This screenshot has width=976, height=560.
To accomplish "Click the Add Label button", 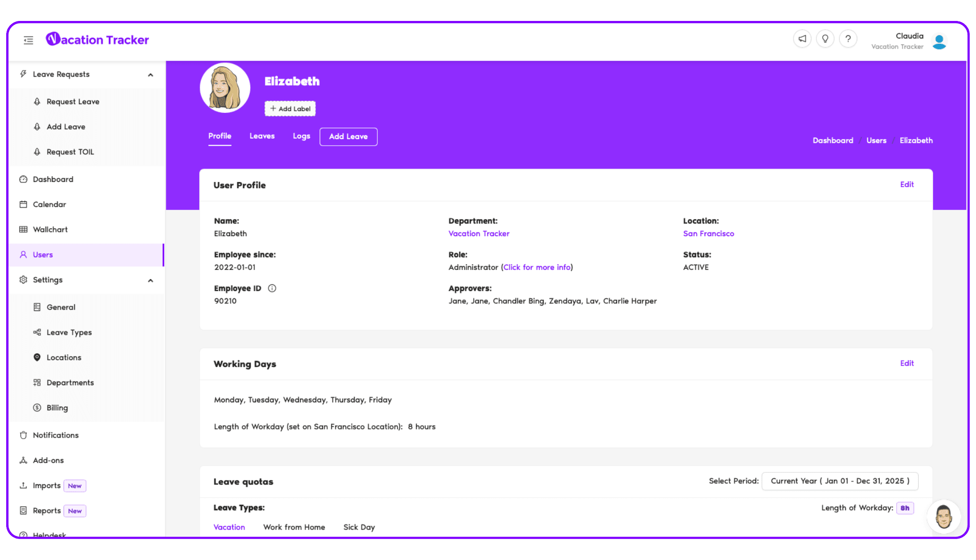I will point(290,109).
